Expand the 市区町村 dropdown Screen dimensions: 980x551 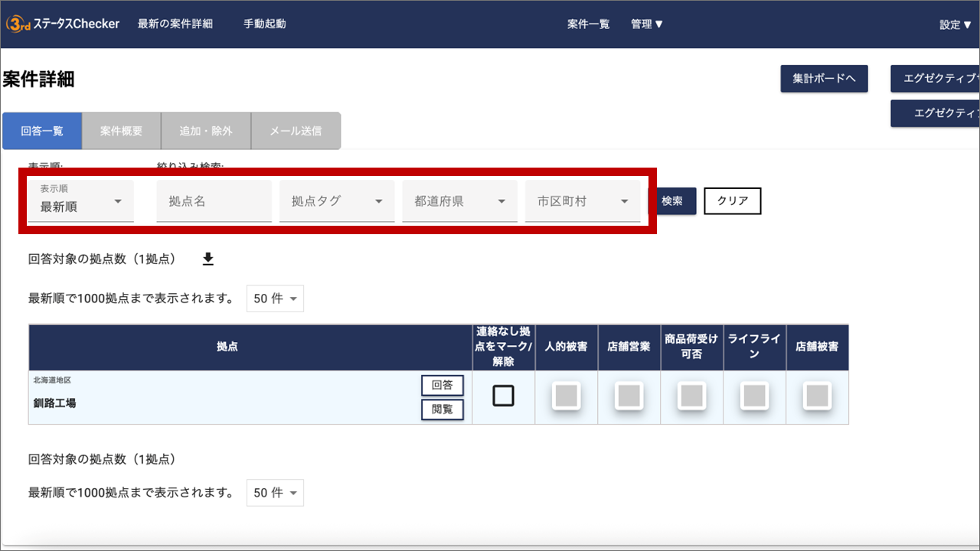click(582, 201)
